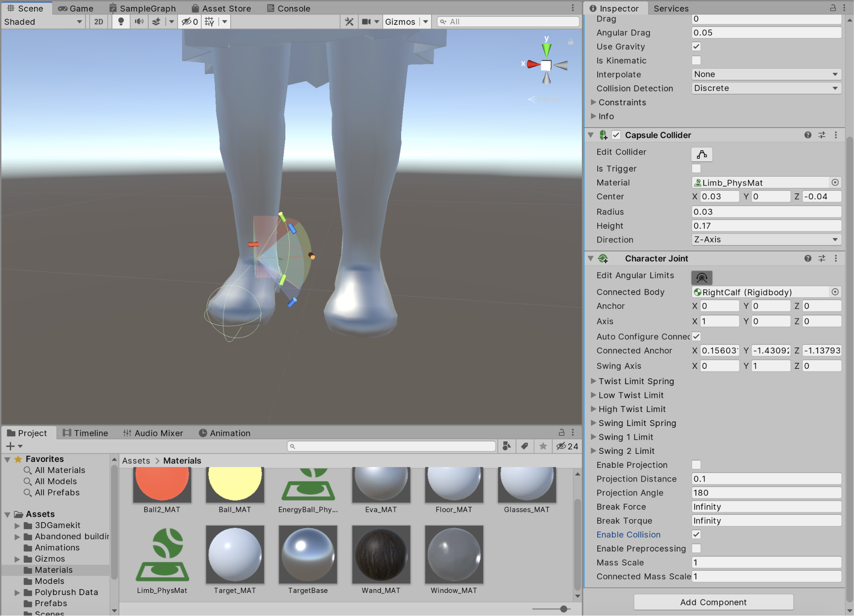
Task: Open the Direction Z-Axis dropdown
Action: (766, 239)
